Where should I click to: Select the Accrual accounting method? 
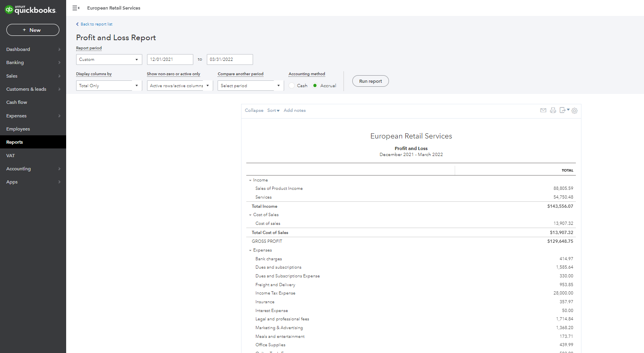click(x=315, y=86)
